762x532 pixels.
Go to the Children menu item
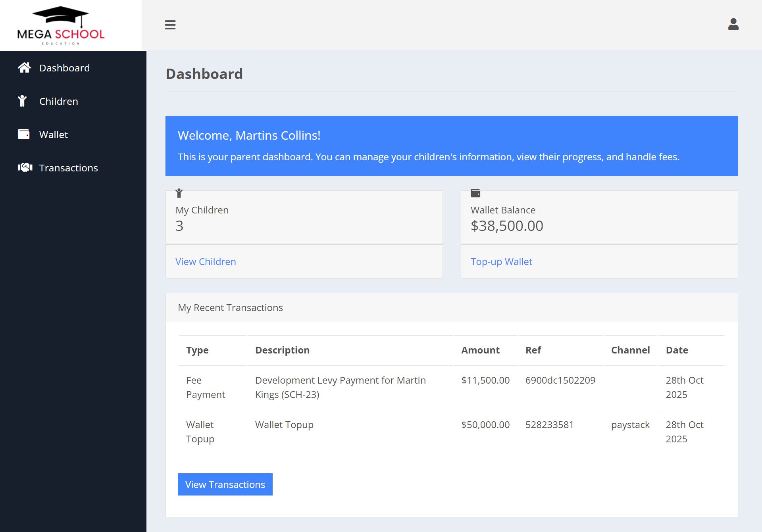[58, 102]
